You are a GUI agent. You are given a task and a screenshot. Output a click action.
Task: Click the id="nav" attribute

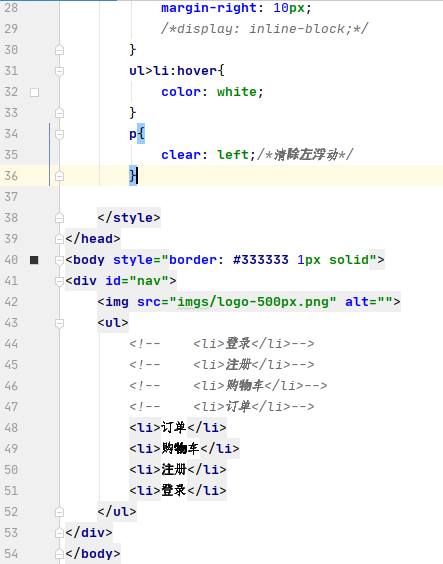coord(137,281)
